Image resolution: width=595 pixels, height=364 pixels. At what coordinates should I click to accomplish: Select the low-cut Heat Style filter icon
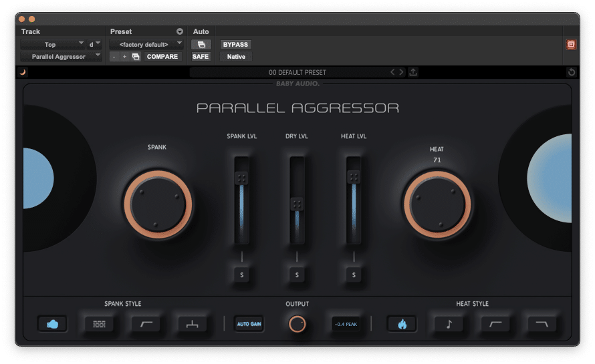(x=495, y=324)
